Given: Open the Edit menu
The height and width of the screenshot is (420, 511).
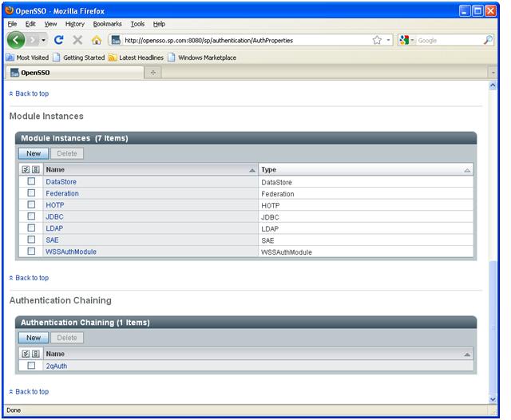Looking at the screenshot, I should point(30,24).
